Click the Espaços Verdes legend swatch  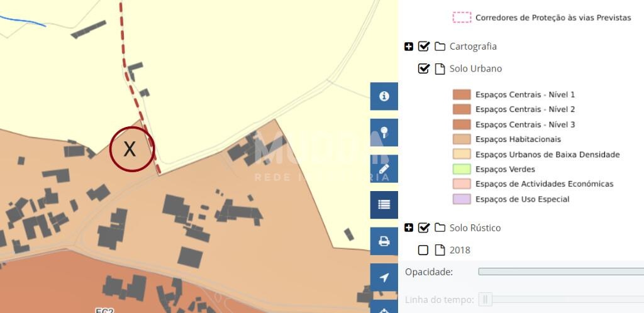462,169
